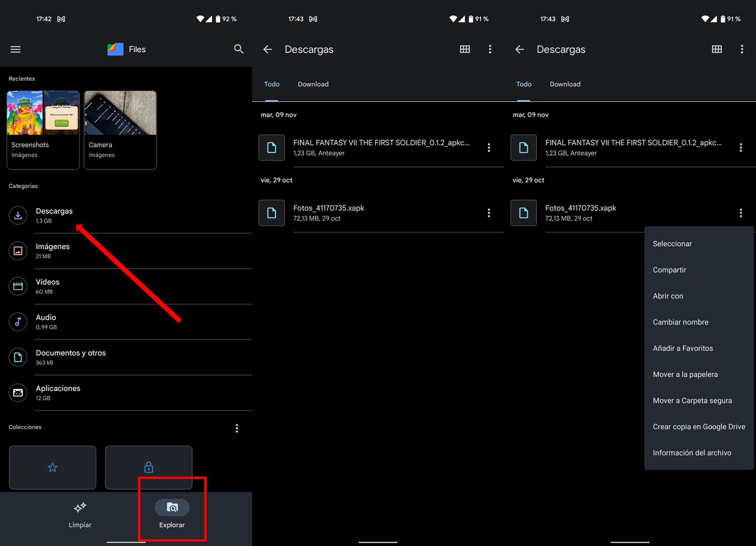Choose Información del archivo option
756x546 pixels.
click(x=699, y=452)
